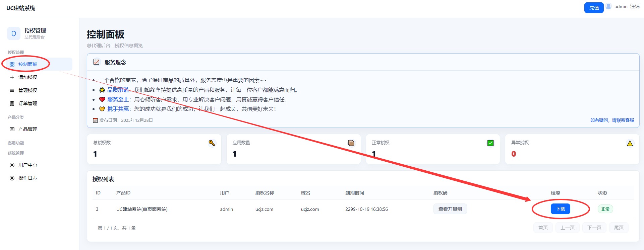Open 添加授权 menu item
644x250 pixels.
tap(39, 77)
